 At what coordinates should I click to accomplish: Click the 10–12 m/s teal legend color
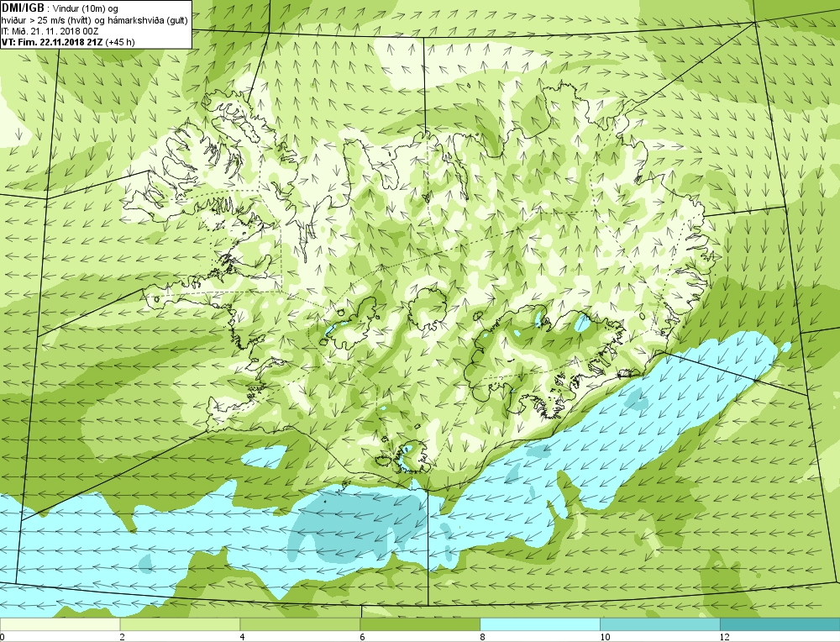point(660,624)
